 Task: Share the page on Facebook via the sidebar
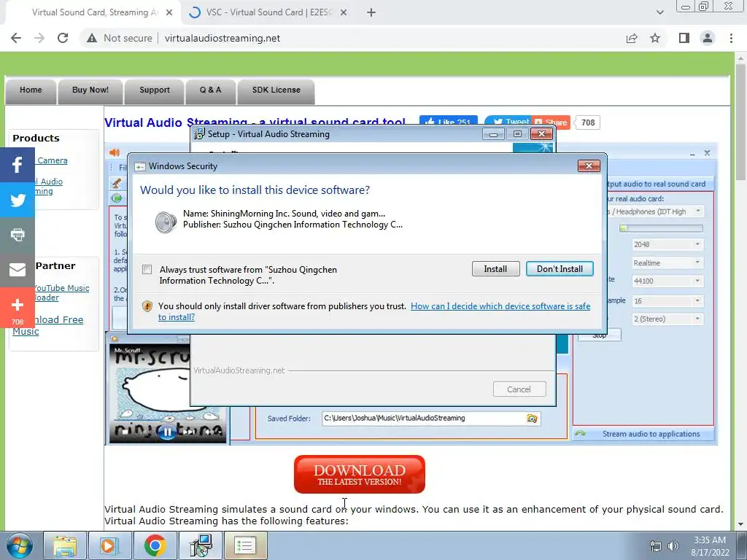click(18, 165)
